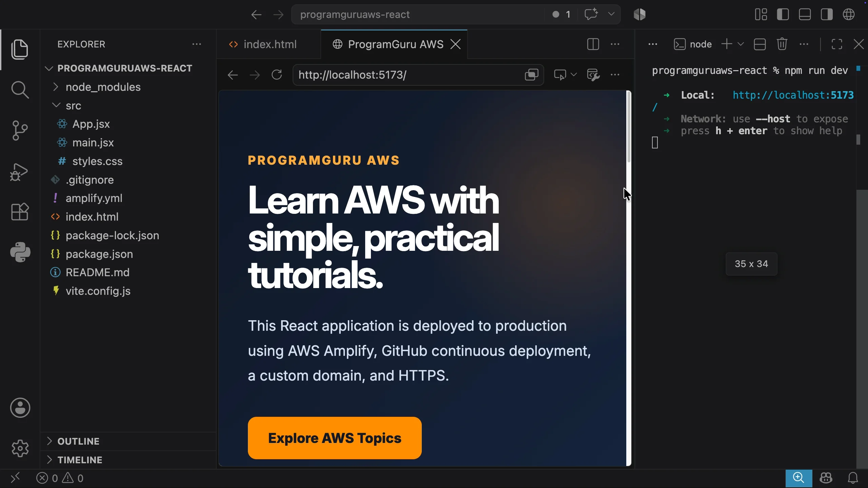Open the new terminal profile dropdown arrow
Image resolution: width=868 pixels, height=488 pixels.
click(741, 44)
